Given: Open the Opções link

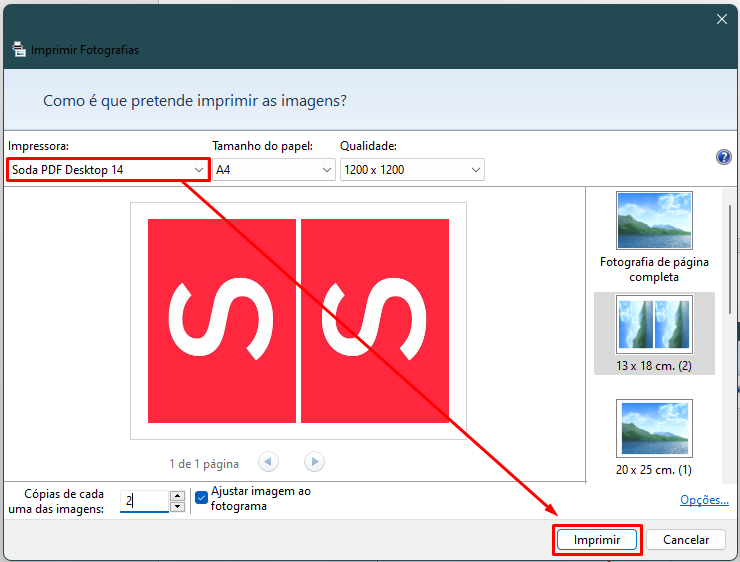Looking at the screenshot, I should [x=704, y=500].
